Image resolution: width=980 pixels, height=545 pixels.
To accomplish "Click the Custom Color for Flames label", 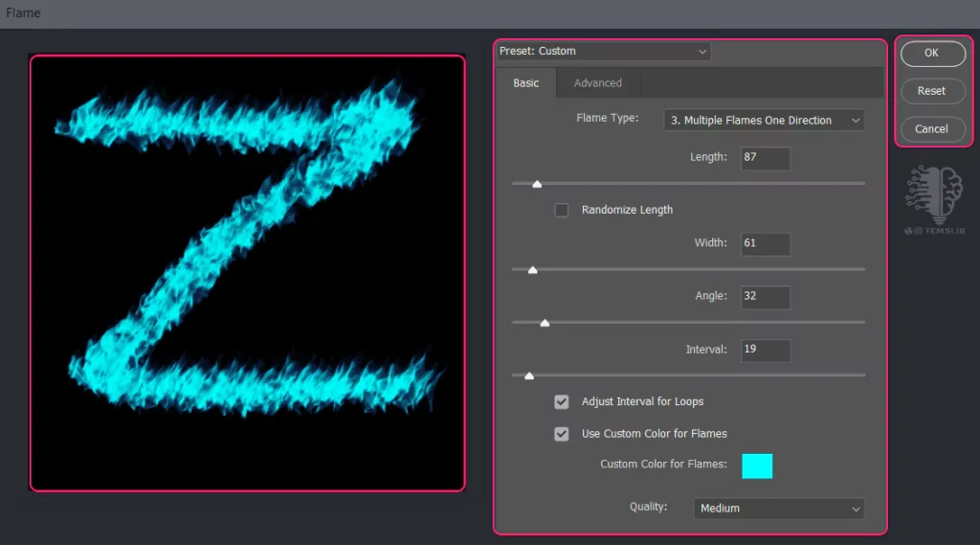I will point(664,465).
